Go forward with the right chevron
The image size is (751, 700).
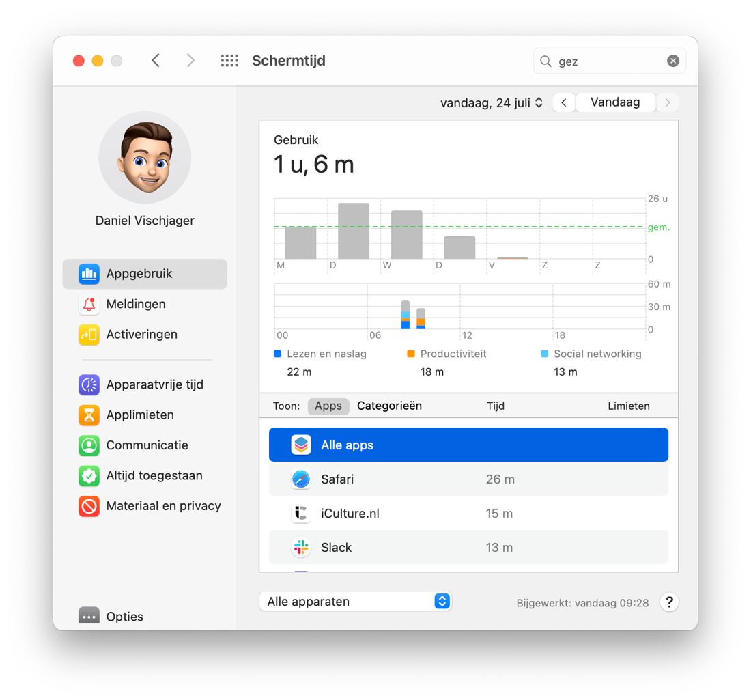coord(190,60)
